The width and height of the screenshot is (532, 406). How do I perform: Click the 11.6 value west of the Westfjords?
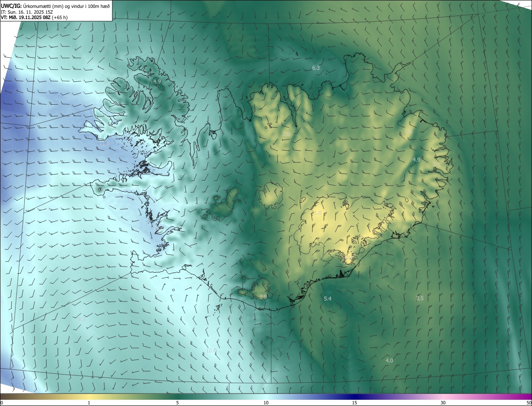(105, 144)
